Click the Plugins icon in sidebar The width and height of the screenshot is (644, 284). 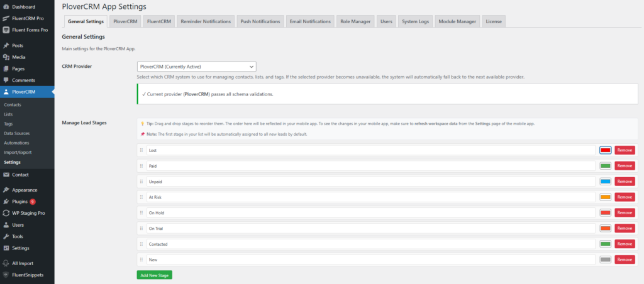6,202
